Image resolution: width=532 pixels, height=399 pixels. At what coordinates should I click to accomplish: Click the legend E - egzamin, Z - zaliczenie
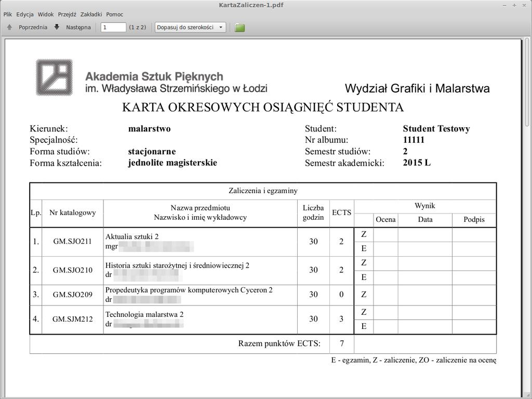click(x=373, y=360)
